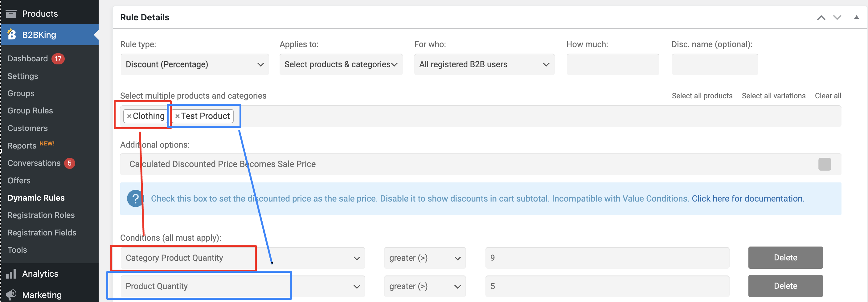This screenshot has width=868, height=302.
Task: Select Dynamic Rules in sidebar
Action: point(36,198)
